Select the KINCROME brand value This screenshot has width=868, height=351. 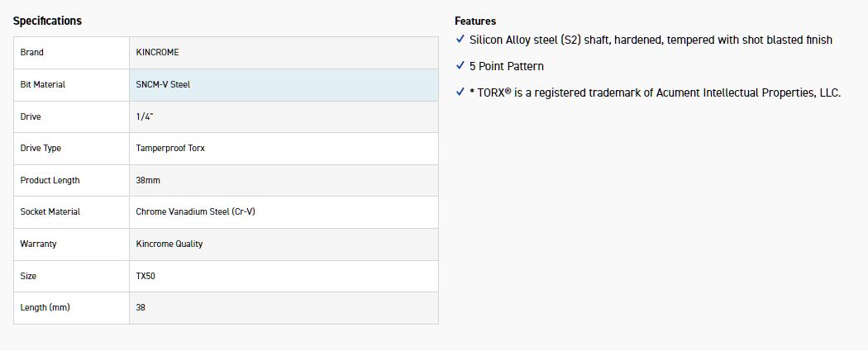[x=157, y=52]
